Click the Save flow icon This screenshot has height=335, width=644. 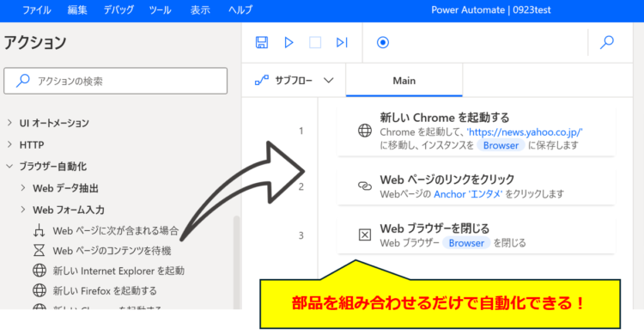click(262, 42)
